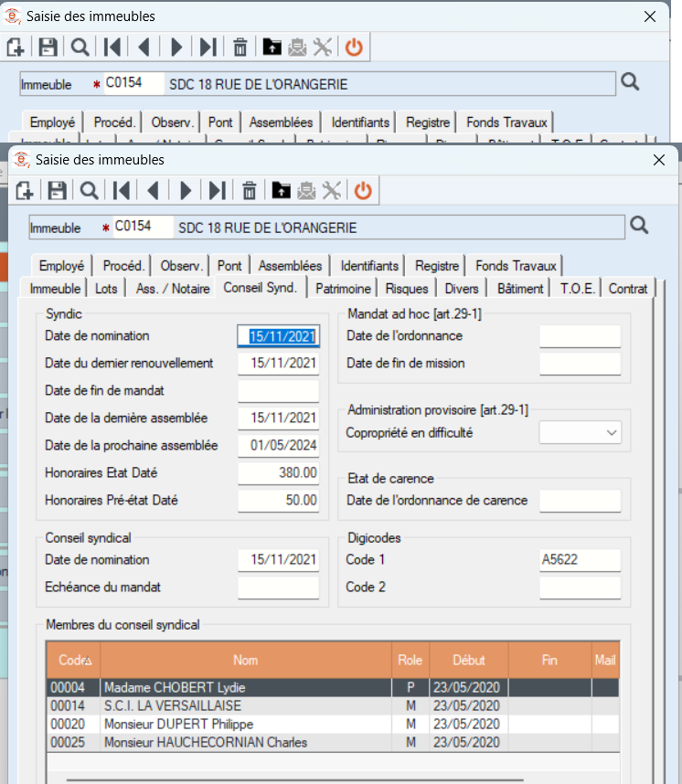Select row Monsieur HAUCHECORNIAN Charles

[x=333, y=743]
